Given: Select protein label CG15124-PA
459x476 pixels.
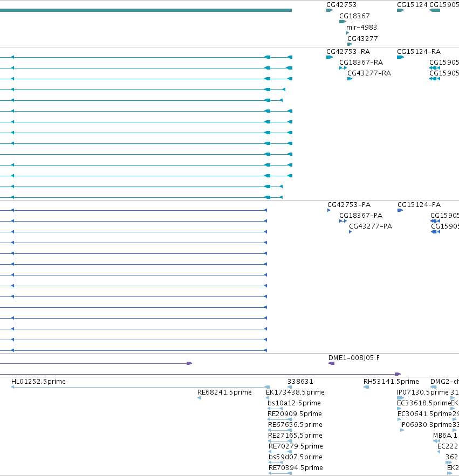Looking at the screenshot, I should click(419, 205).
